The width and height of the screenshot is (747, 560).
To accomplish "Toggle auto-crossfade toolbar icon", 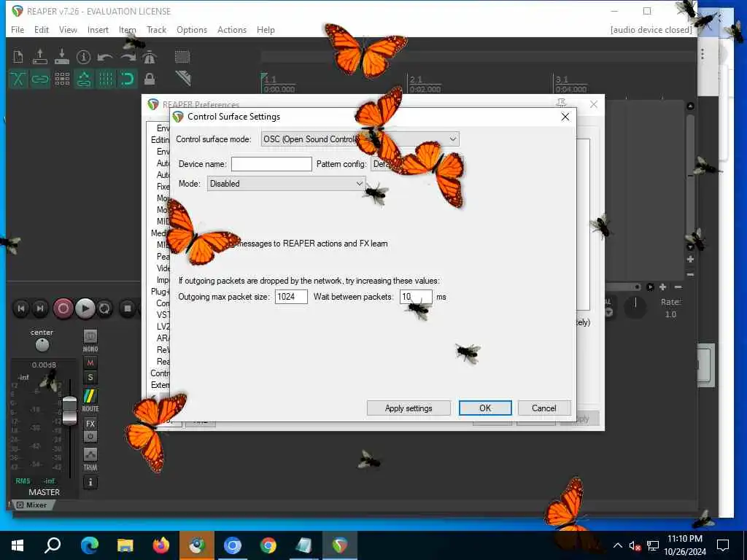I will click(x=18, y=79).
